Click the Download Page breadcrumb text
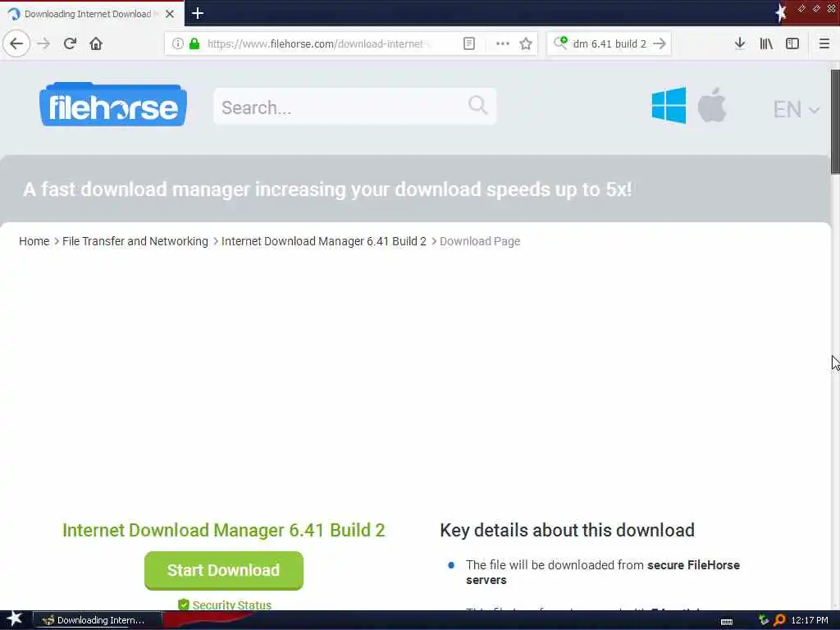The width and height of the screenshot is (840, 630). [x=480, y=241]
